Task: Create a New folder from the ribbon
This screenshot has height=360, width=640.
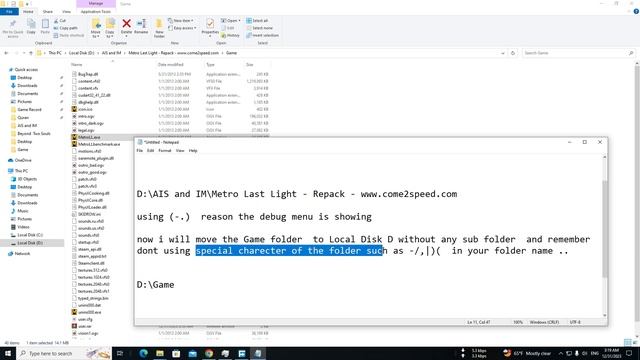Action: coord(159,28)
